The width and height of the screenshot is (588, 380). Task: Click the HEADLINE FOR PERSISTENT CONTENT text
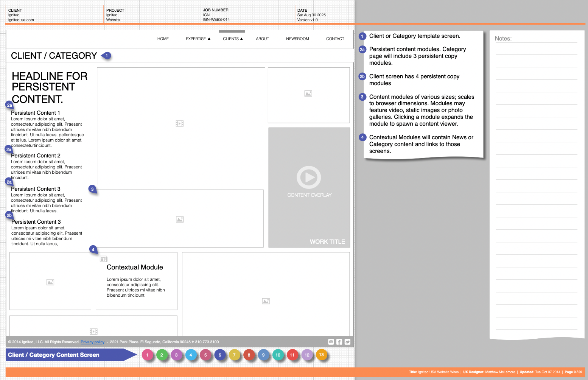(50, 87)
